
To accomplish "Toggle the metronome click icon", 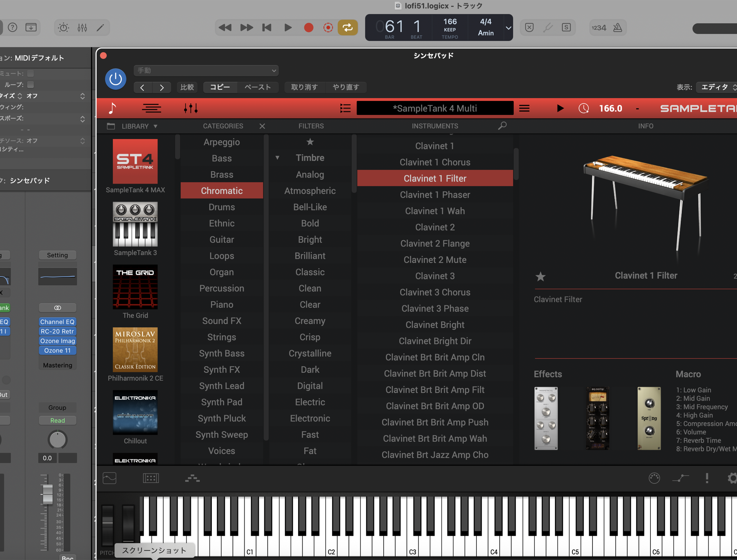I will coord(618,28).
